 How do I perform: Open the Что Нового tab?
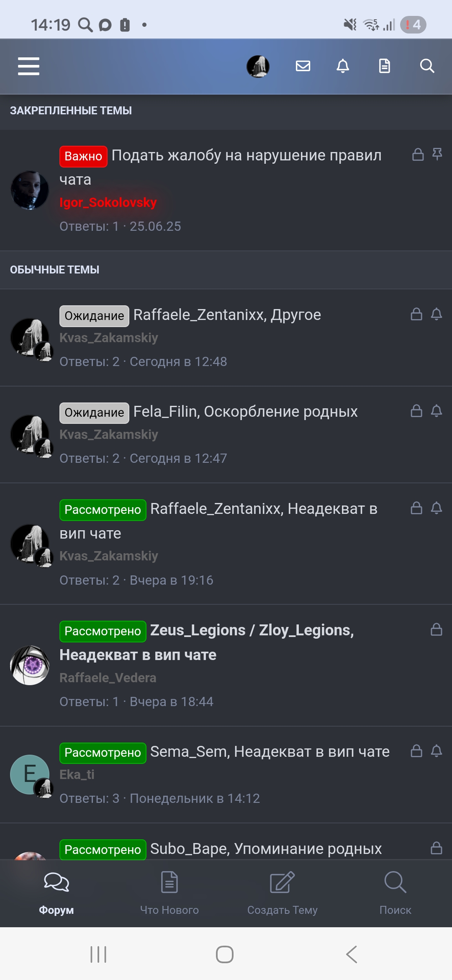point(169,892)
